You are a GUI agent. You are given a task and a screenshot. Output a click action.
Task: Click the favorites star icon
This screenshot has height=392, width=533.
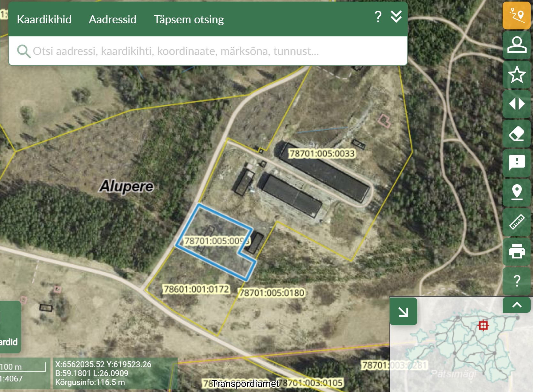[516, 74]
